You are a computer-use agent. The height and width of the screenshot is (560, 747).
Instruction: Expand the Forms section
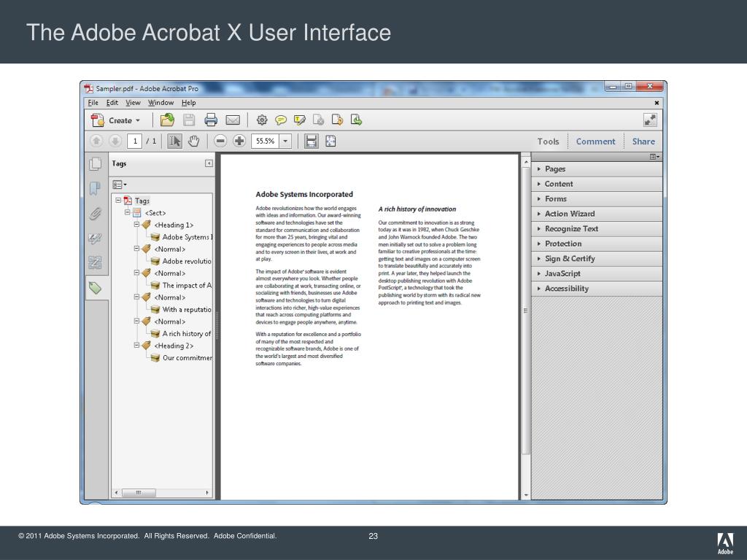tap(597, 198)
